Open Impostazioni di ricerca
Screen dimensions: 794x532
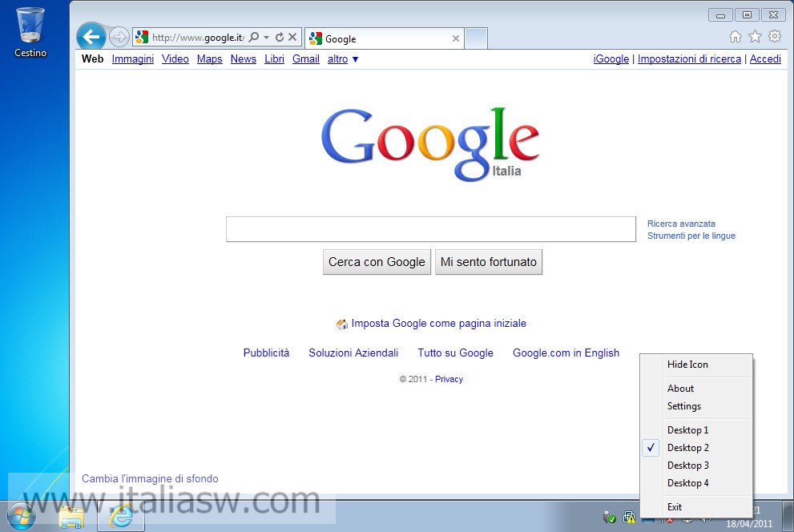pyautogui.click(x=689, y=59)
